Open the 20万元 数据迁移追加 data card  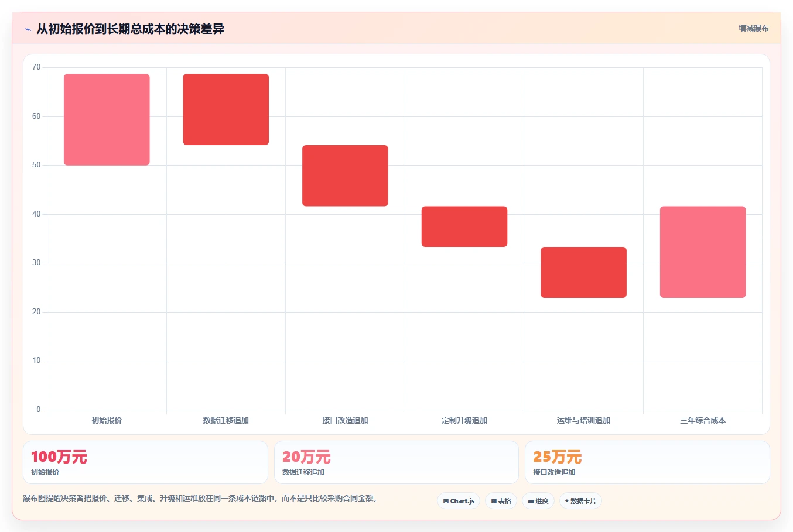[x=396, y=462]
